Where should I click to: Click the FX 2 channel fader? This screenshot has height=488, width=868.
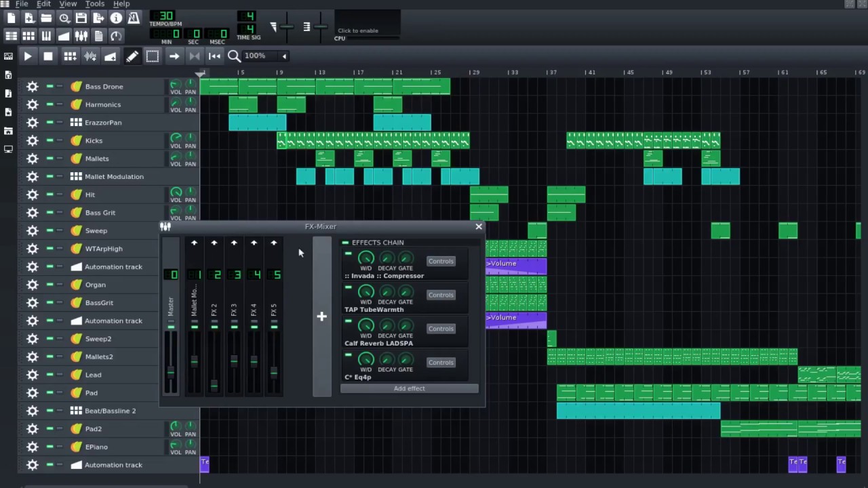click(214, 385)
